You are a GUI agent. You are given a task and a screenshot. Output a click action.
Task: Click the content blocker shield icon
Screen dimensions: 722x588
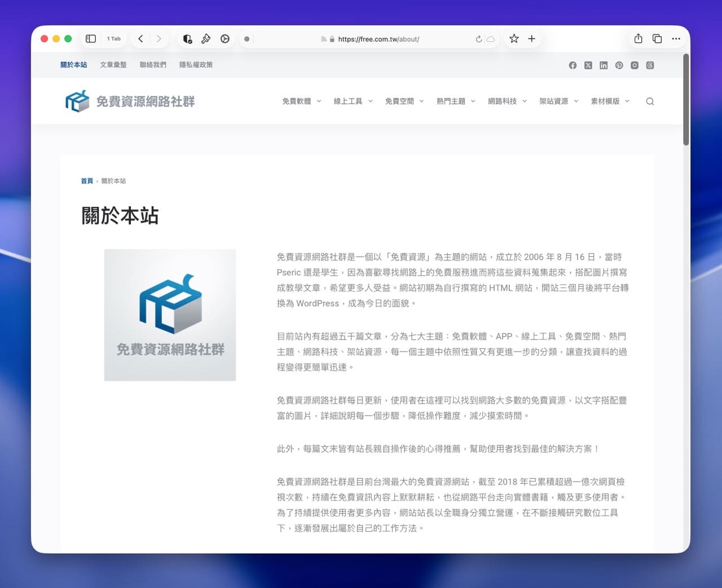click(187, 38)
